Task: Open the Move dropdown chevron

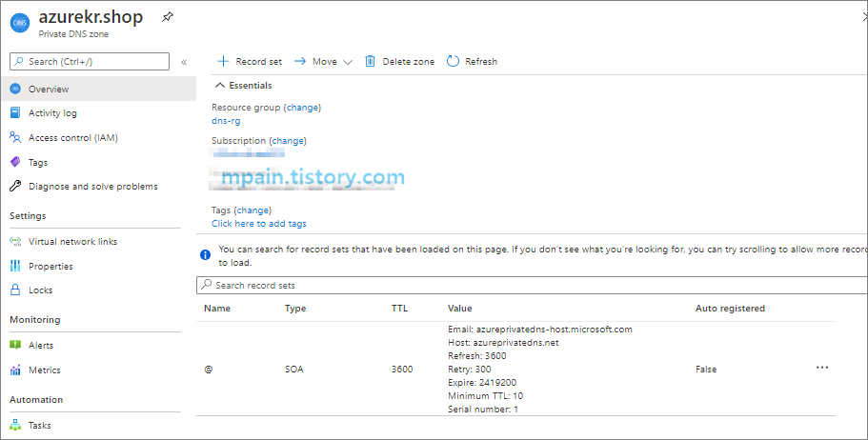Action: coord(348,62)
